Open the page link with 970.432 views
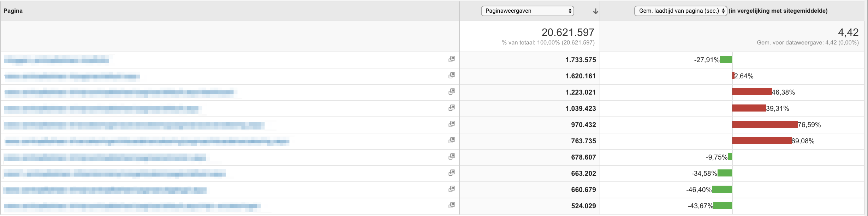This screenshot has height=216, width=868. tap(134, 125)
